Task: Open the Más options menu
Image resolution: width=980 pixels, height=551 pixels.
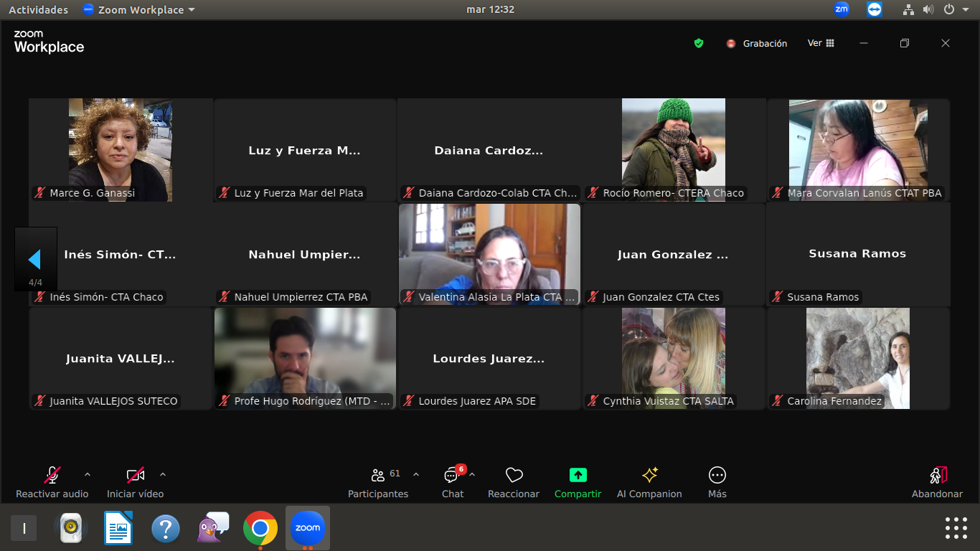Action: 717,482
